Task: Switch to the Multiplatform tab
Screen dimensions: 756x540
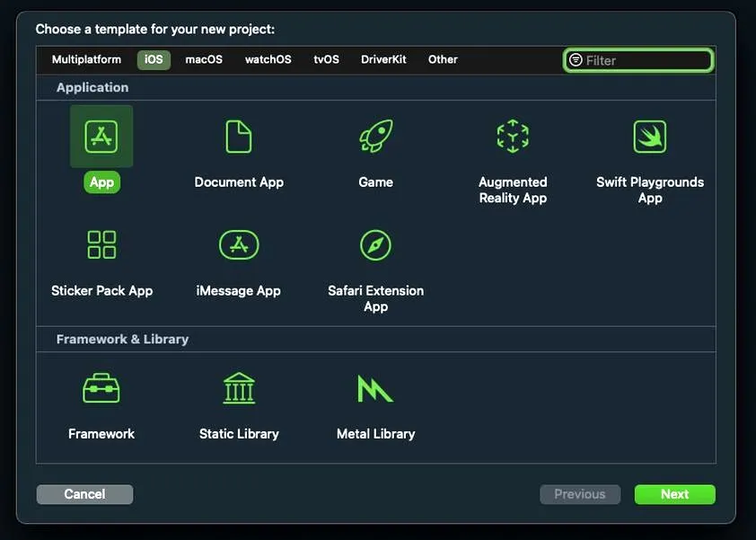Action: pos(86,59)
